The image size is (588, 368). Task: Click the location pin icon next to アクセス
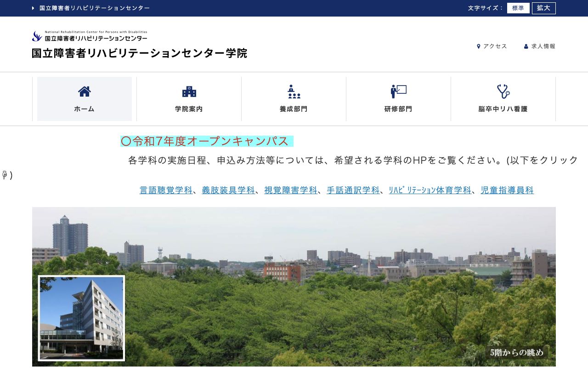click(478, 46)
